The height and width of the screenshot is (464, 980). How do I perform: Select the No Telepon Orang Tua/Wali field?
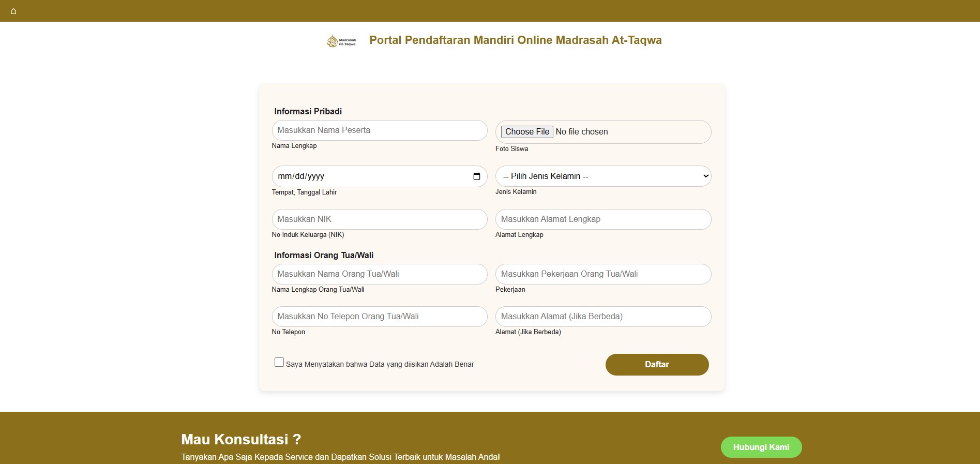click(x=379, y=317)
